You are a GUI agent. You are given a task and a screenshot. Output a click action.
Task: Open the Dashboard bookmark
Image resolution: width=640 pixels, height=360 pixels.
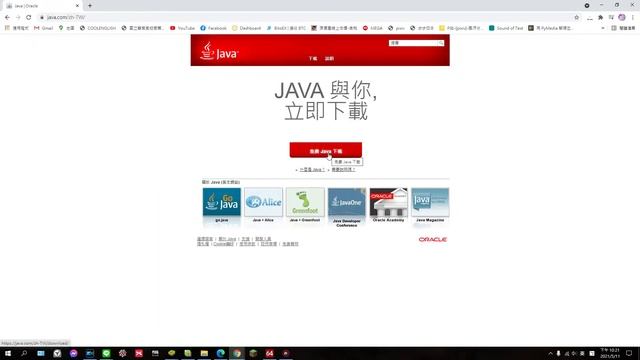coord(246,28)
